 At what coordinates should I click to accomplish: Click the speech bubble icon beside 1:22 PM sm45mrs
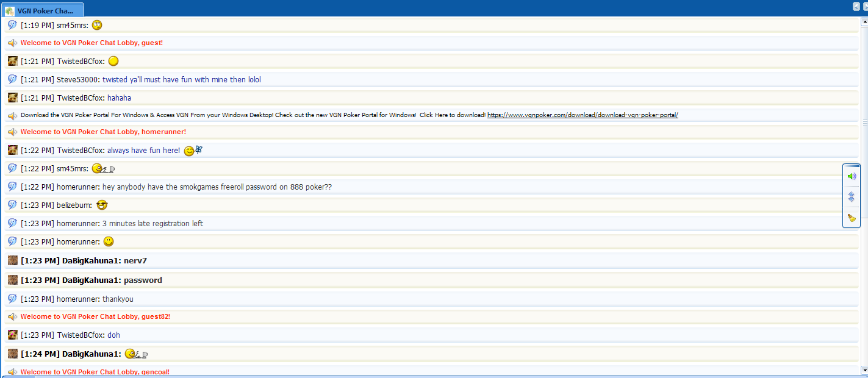click(12, 168)
